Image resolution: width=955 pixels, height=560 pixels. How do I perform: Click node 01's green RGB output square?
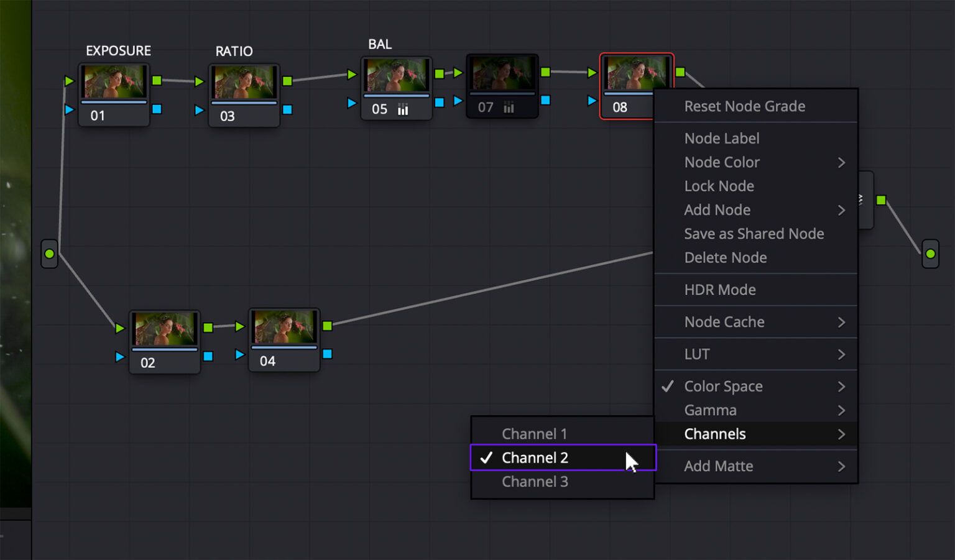[x=155, y=80]
